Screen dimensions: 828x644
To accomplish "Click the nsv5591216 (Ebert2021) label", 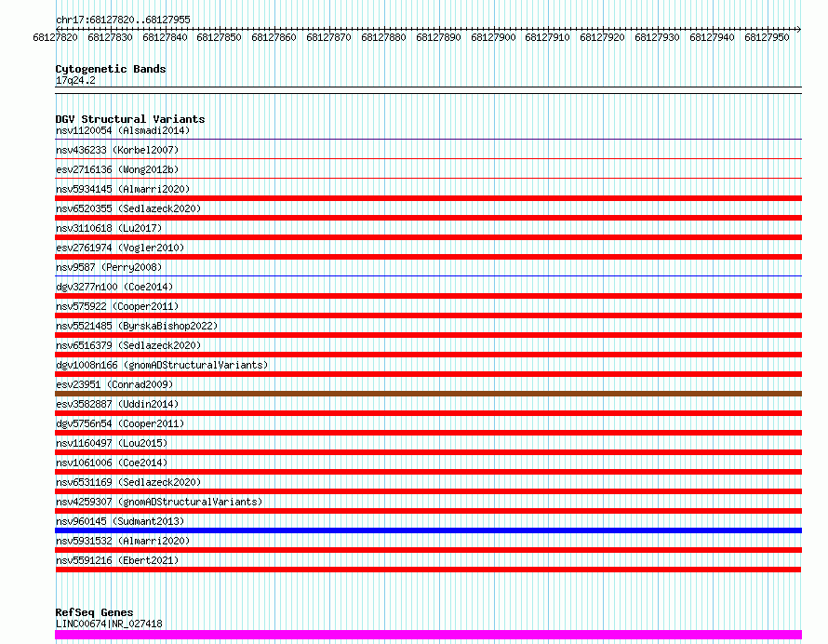I will 117,560.
